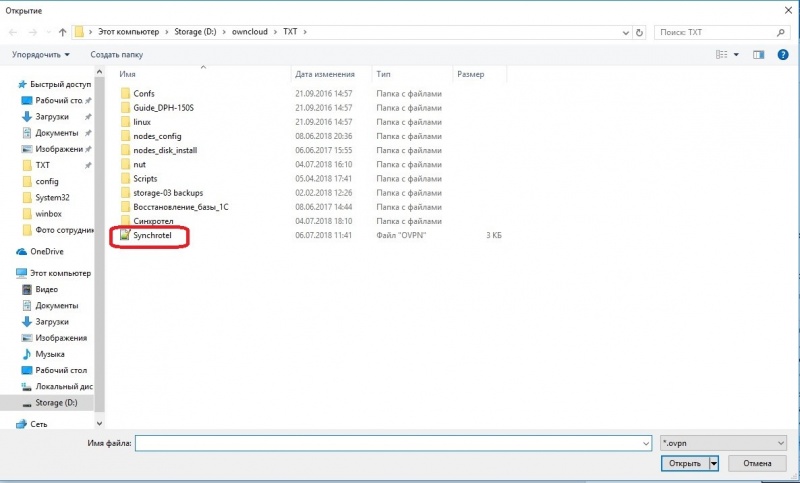Click Создать папку in the toolbar
This screenshot has height=483, width=800.
point(117,55)
